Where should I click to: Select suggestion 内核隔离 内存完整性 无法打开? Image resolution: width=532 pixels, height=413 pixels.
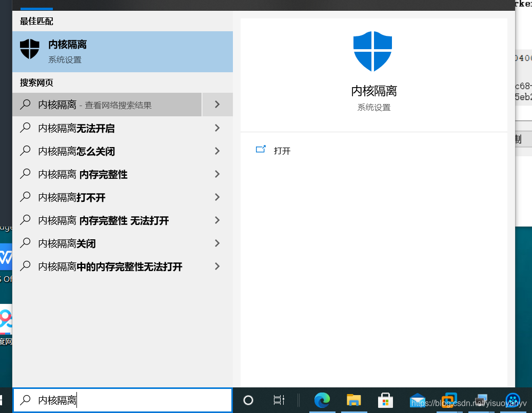click(x=104, y=220)
